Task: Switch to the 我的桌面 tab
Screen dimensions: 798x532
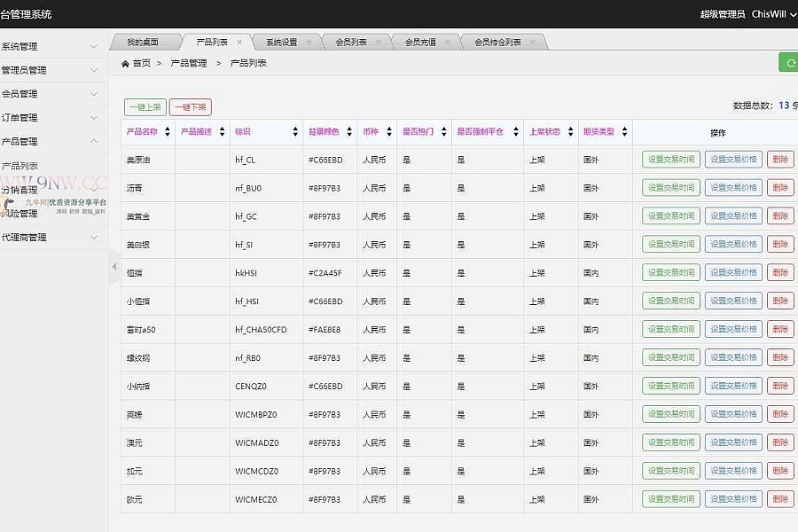Action: [x=142, y=43]
